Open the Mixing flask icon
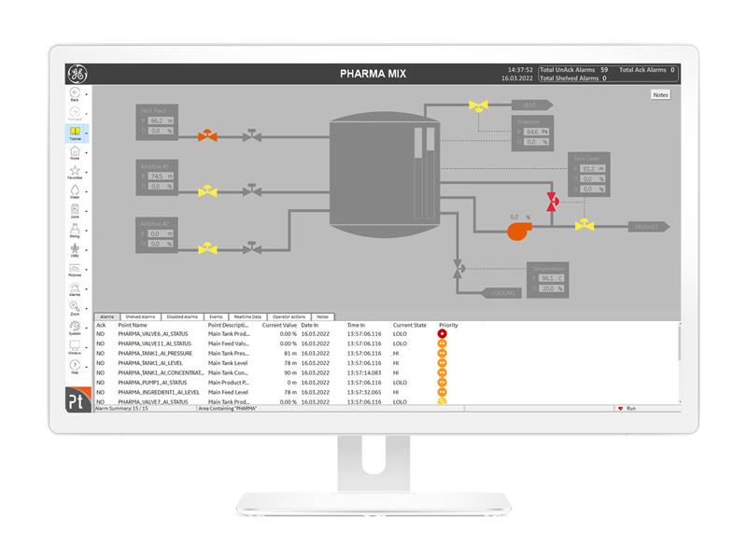 [x=75, y=229]
